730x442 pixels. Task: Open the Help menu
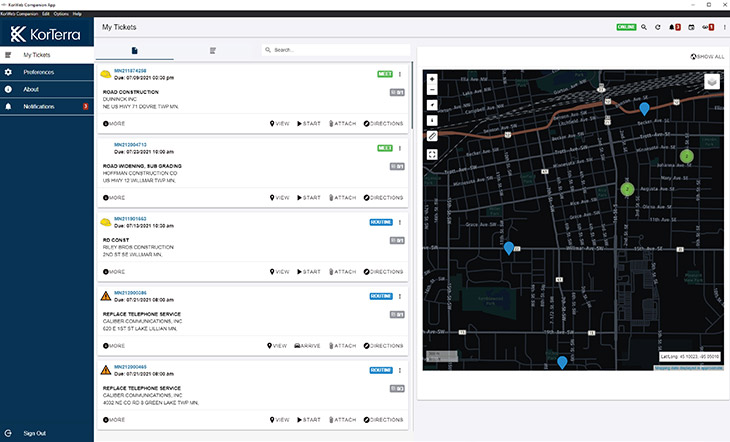pyautogui.click(x=77, y=14)
